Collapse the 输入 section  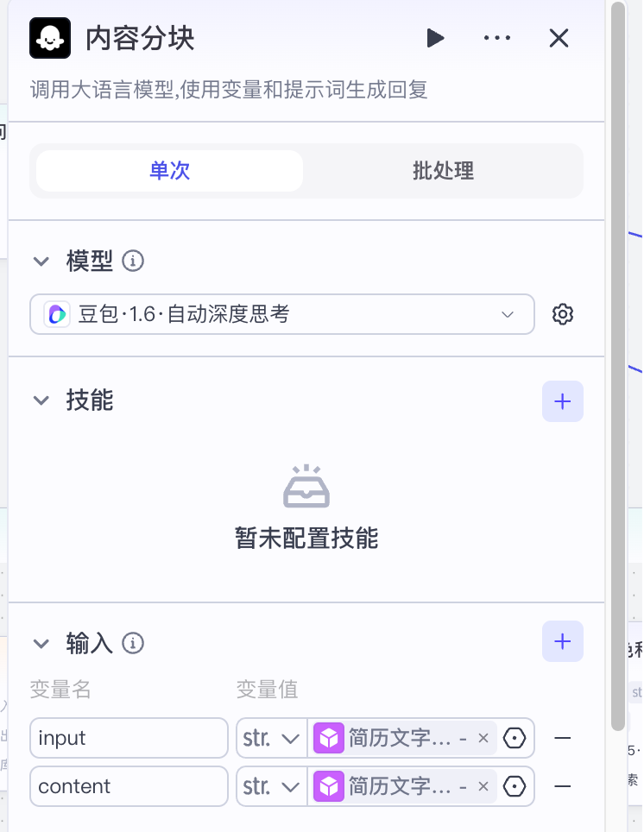41,643
